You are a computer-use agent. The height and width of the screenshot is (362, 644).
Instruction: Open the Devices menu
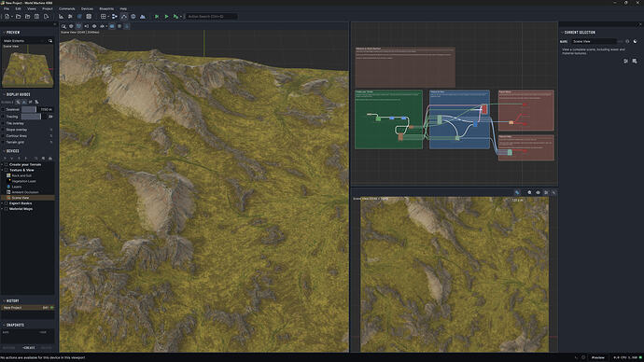click(x=87, y=8)
